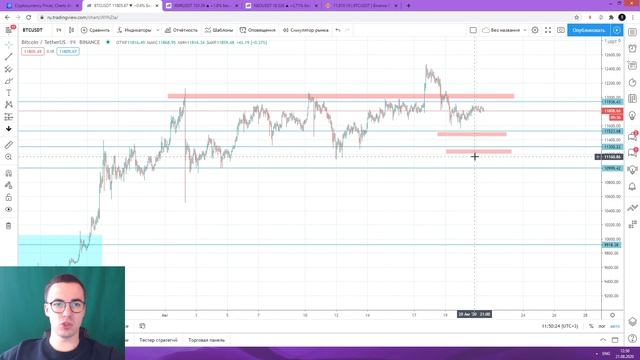Click the BTCUSDT symbol search field

33,30
